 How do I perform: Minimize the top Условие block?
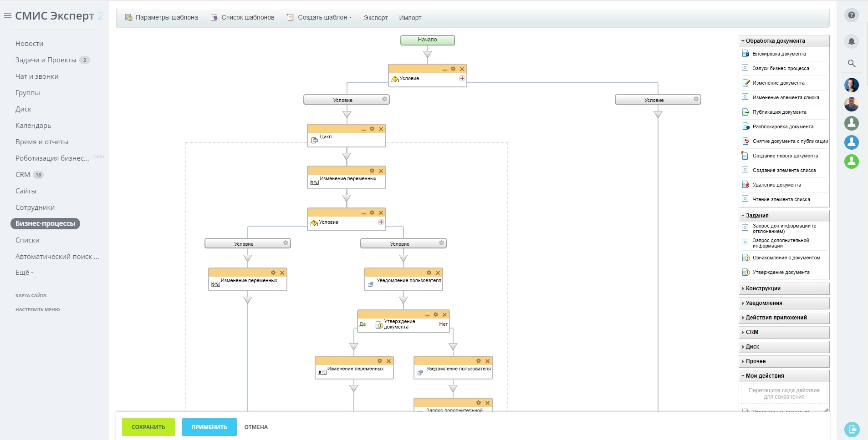click(444, 69)
